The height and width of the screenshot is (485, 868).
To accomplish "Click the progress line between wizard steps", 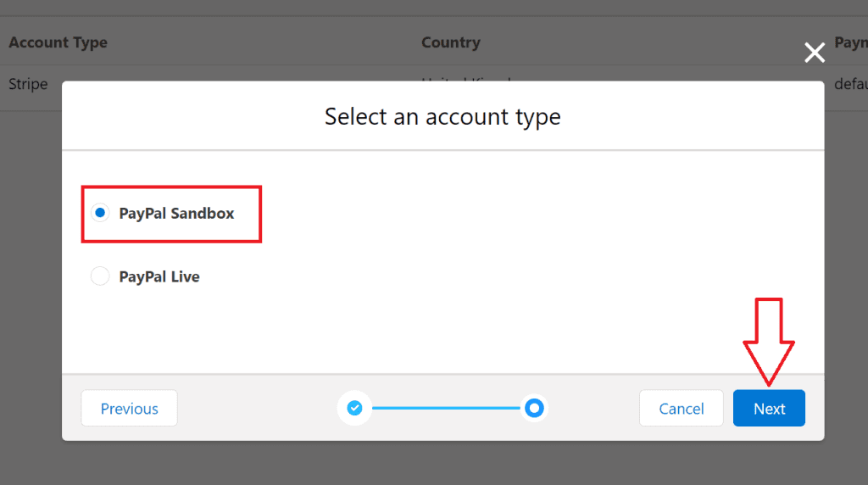I will tap(444, 409).
